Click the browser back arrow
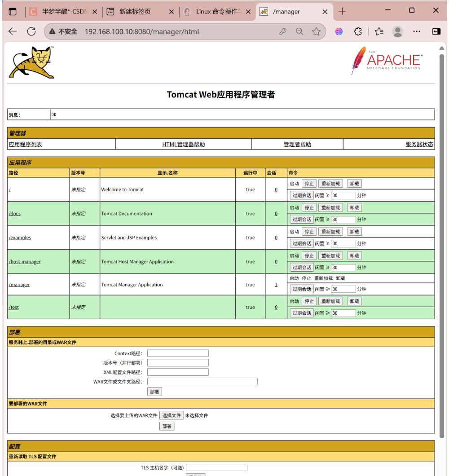Screen dimensions: 449x476 coord(13,31)
